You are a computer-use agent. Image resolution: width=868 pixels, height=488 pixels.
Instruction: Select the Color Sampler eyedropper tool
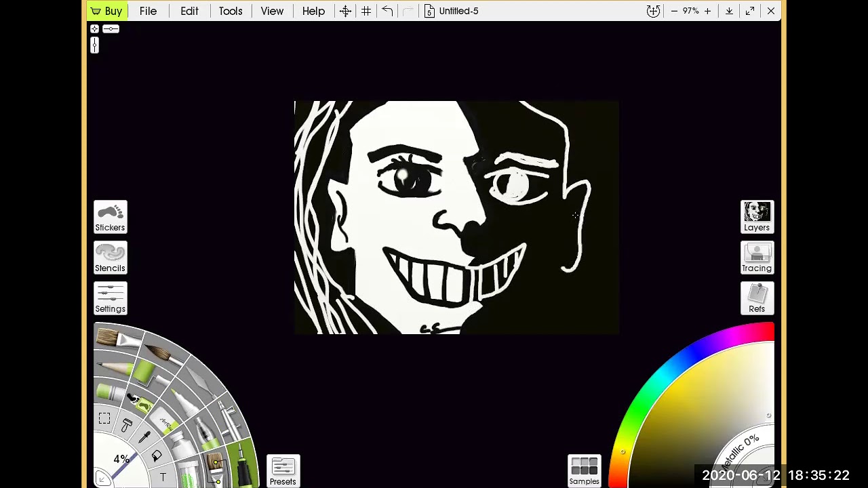(144, 437)
